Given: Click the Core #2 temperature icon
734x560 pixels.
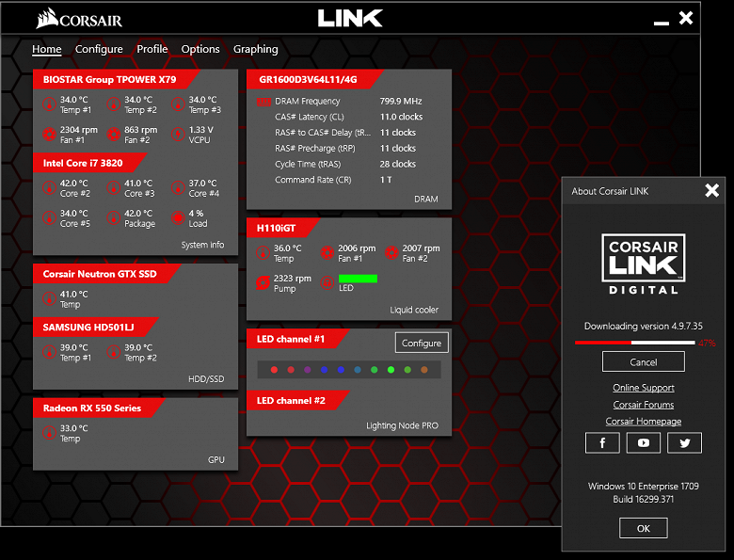Looking at the screenshot, I should [50, 187].
